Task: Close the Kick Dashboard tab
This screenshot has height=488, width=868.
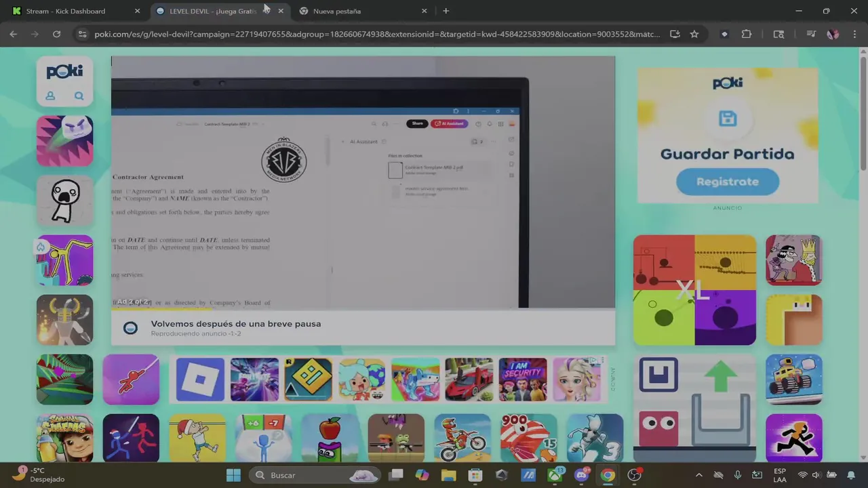Action: (x=137, y=11)
